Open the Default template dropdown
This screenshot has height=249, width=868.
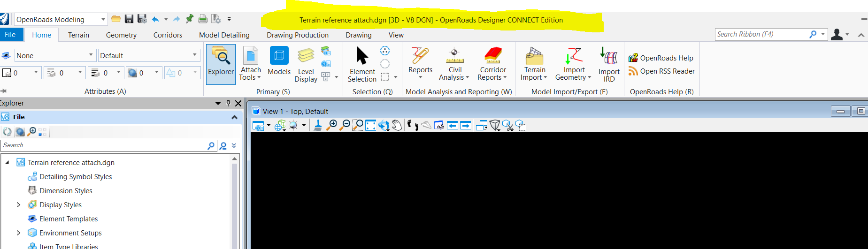click(194, 55)
